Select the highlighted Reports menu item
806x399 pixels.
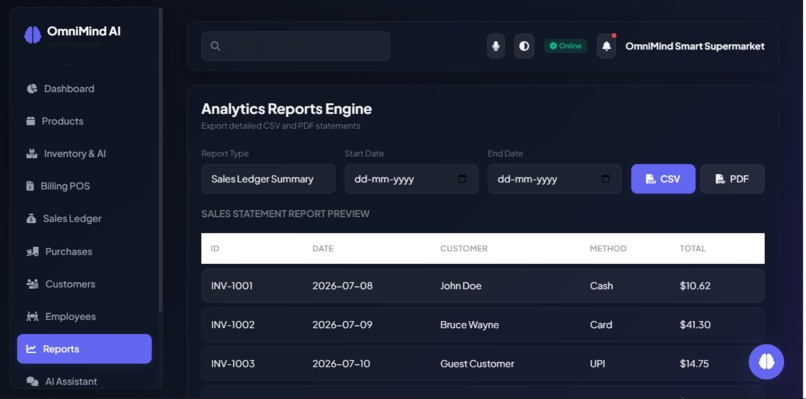(84, 349)
